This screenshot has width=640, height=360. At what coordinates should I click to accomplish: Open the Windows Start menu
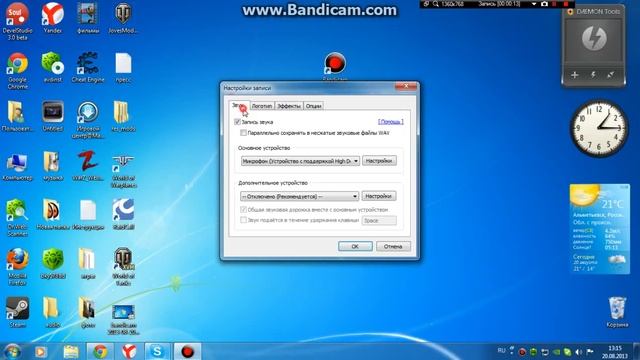(12, 351)
